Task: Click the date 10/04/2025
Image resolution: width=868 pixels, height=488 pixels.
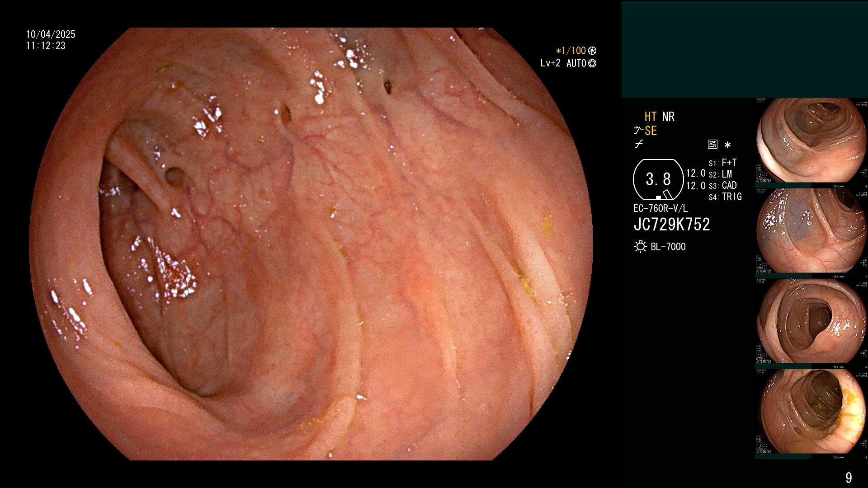Action: pyautogui.click(x=51, y=34)
